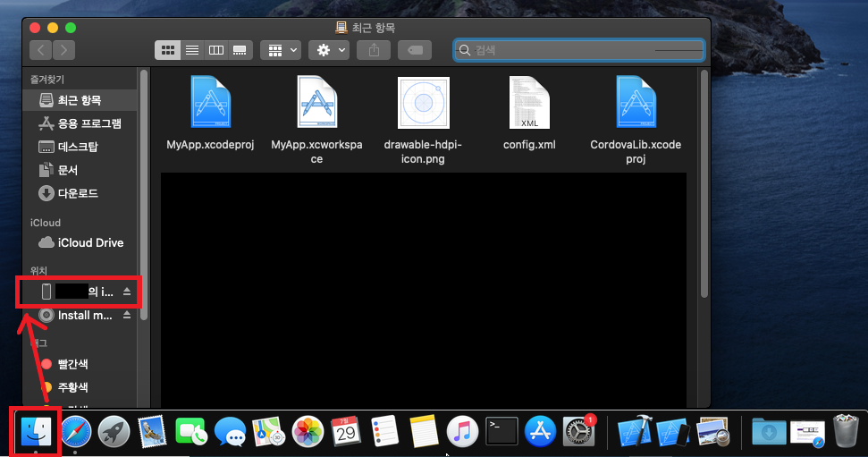Select CordovaLib.xcodeproj file

click(636, 120)
